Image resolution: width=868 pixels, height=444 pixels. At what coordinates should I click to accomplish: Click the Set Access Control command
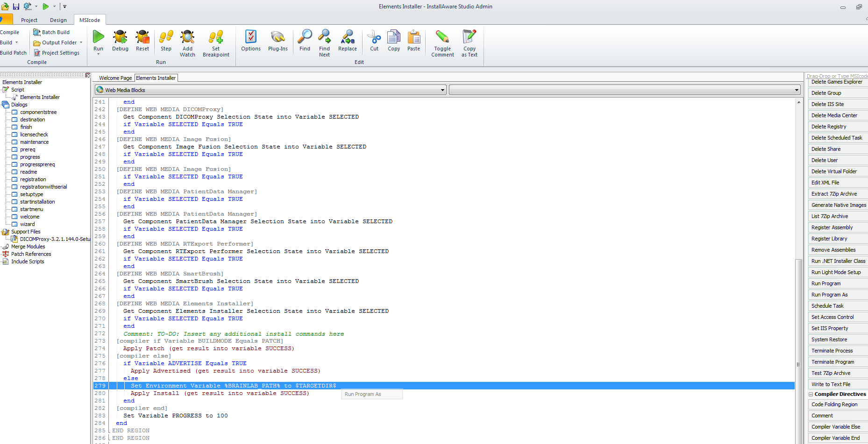click(x=837, y=317)
